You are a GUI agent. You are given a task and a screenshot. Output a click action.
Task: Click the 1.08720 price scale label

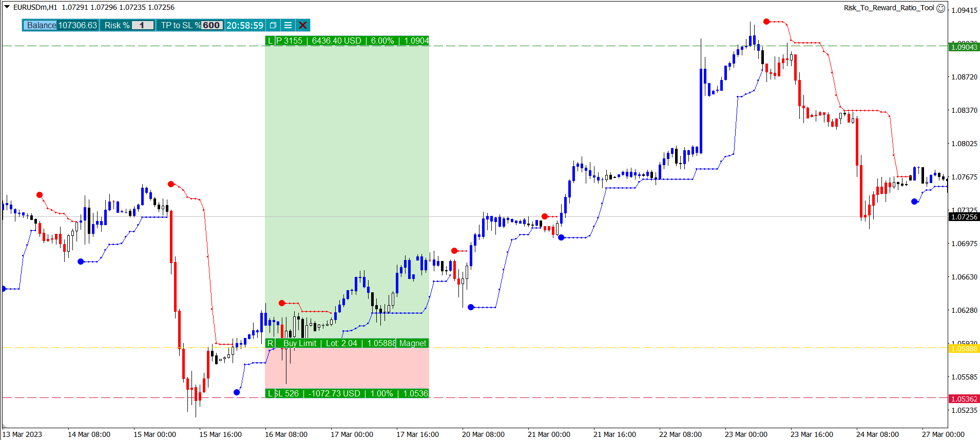click(x=964, y=77)
